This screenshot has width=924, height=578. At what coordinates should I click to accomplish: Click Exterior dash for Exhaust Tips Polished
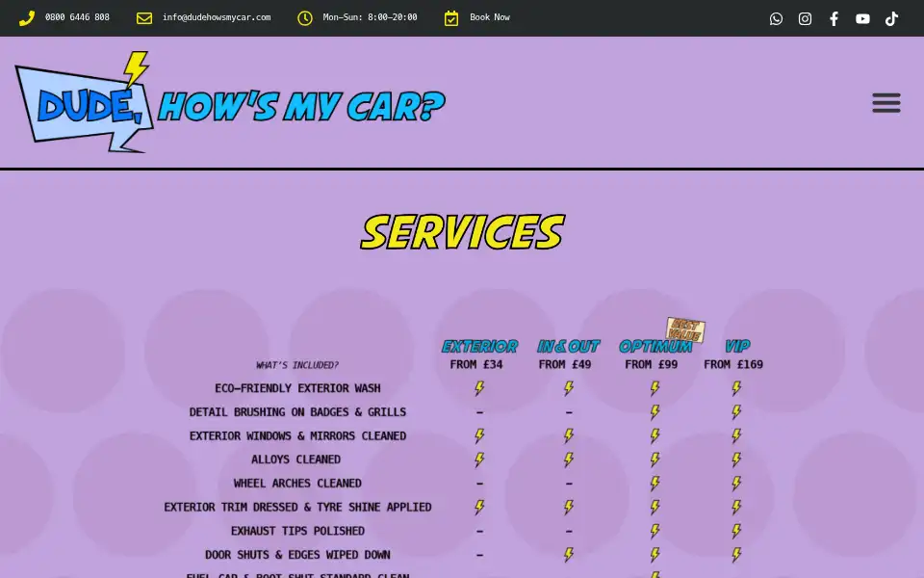tap(479, 532)
